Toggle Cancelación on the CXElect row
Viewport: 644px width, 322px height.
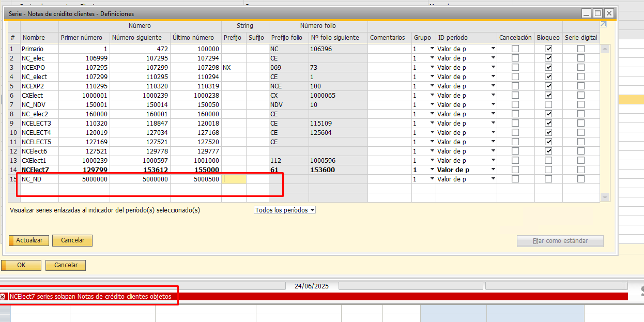tap(515, 95)
